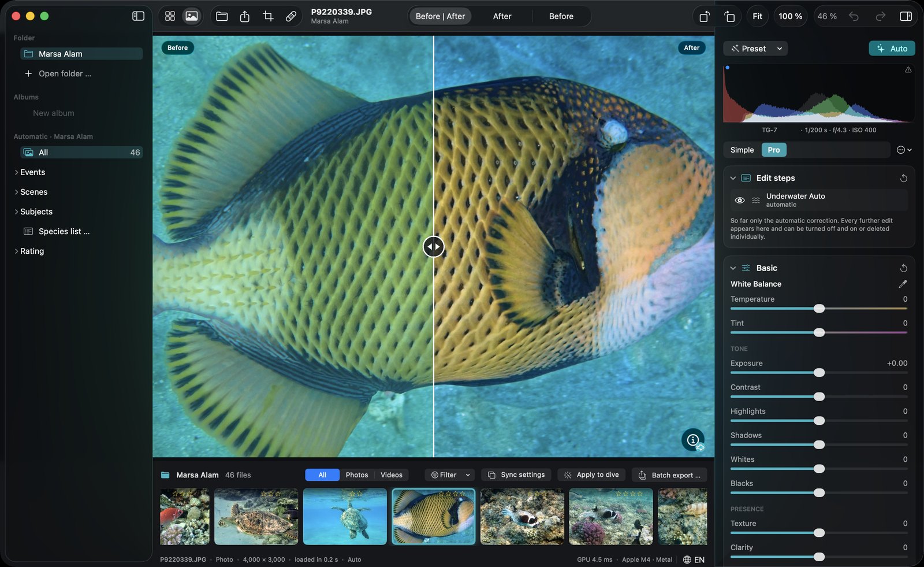Pick white balance with eyedropper
Viewport: 924px width, 567px height.
[x=903, y=284]
